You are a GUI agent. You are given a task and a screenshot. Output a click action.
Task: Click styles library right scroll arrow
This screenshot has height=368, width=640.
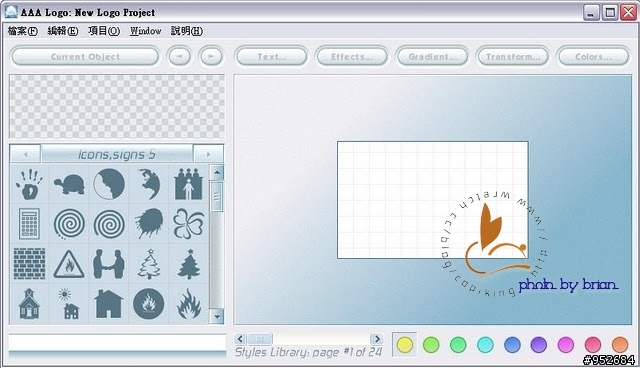[377, 339]
